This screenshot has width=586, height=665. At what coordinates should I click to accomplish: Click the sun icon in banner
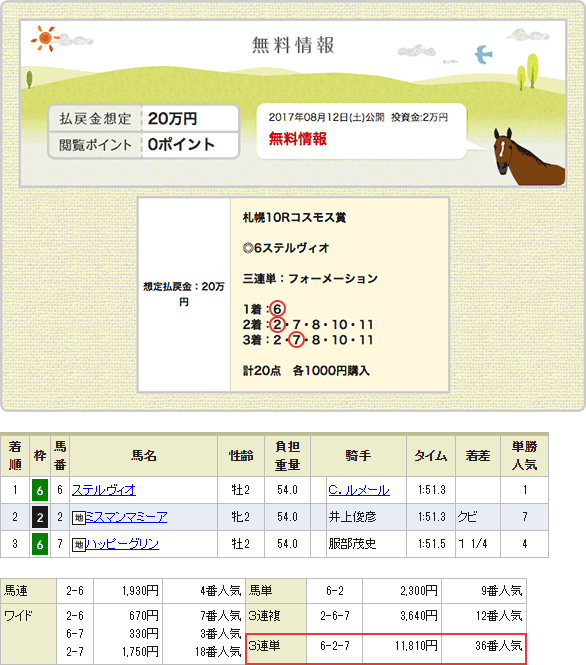[x=45, y=39]
